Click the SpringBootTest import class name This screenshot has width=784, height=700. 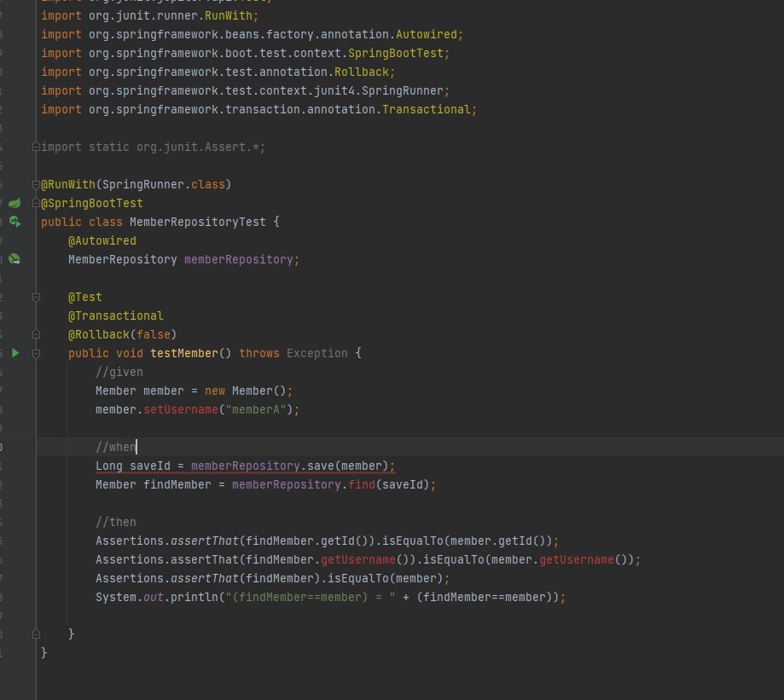pos(396,53)
